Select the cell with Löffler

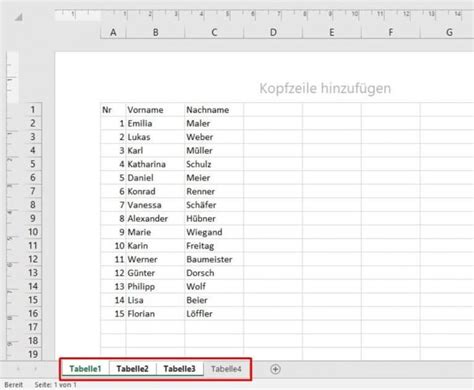pyautogui.click(x=214, y=314)
